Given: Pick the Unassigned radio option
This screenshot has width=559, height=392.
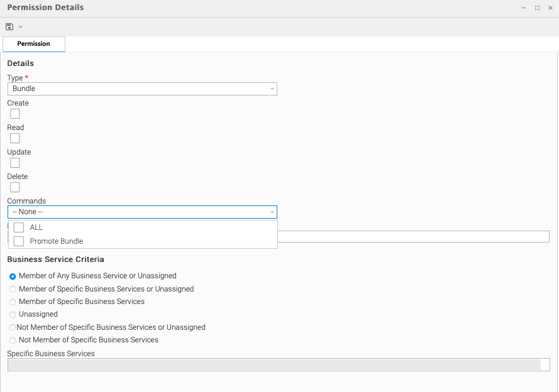Looking at the screenshot, I should pyautogui.click(x=13, y=314).
